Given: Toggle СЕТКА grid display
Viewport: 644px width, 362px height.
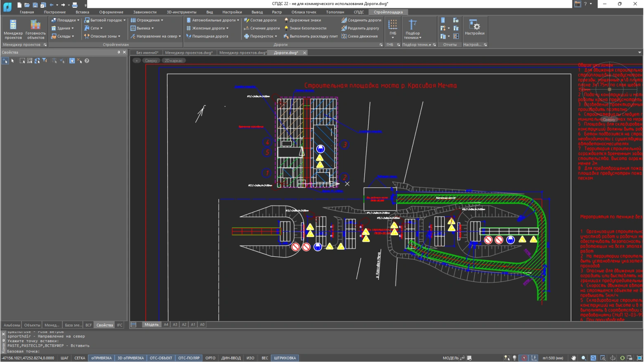Looking at the screenshot, I should (x=80, y=358).
